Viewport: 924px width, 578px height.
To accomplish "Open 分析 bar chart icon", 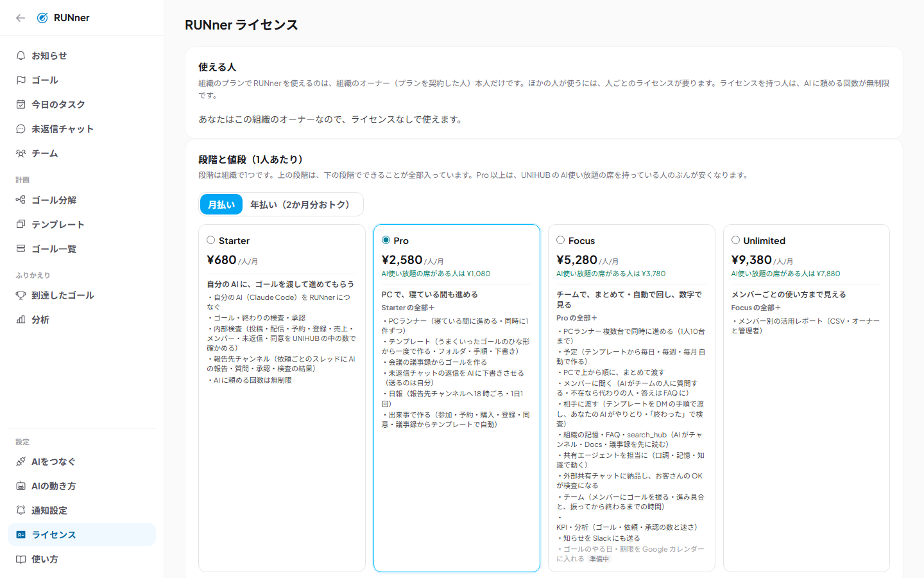I will [21, 320].
